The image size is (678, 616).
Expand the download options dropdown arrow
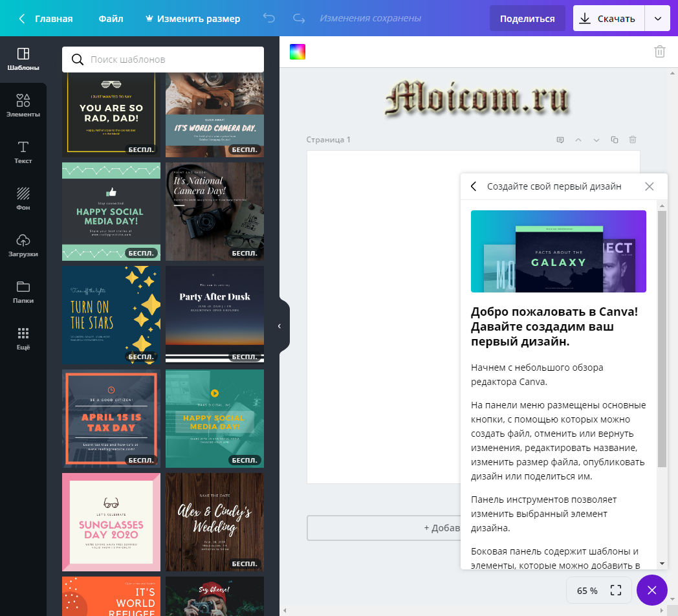tap(658, 19)
